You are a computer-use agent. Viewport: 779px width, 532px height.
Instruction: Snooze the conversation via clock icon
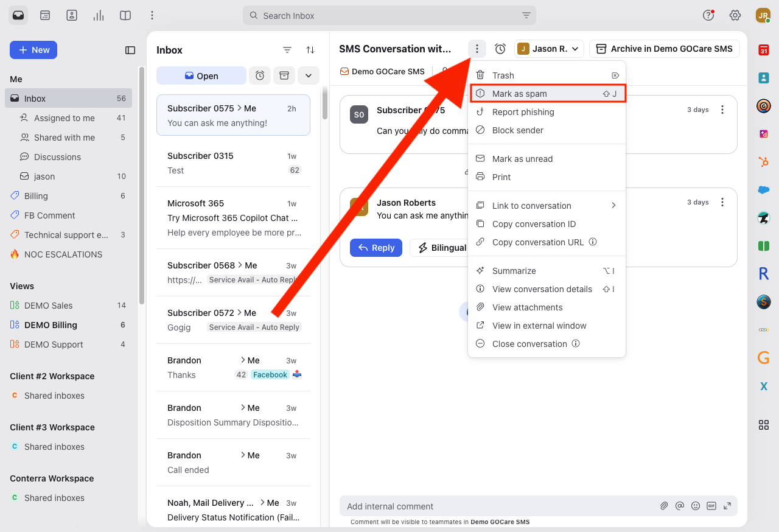500,49
